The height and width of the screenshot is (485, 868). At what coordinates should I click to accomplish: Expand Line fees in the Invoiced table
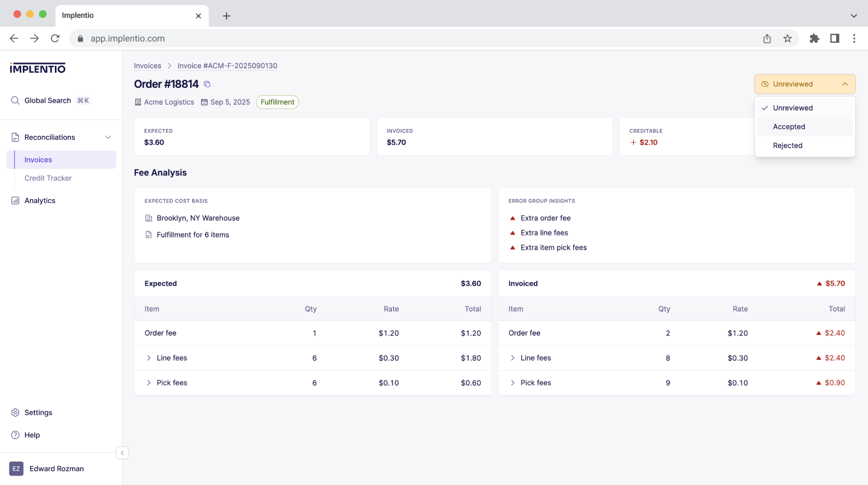point(513,357)
